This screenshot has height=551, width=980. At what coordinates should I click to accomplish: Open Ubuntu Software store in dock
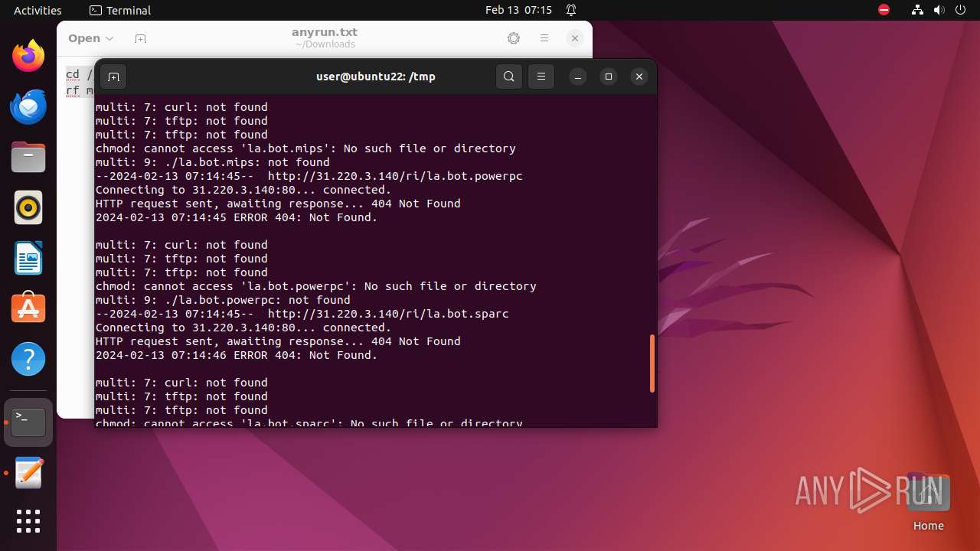(28, 308)
